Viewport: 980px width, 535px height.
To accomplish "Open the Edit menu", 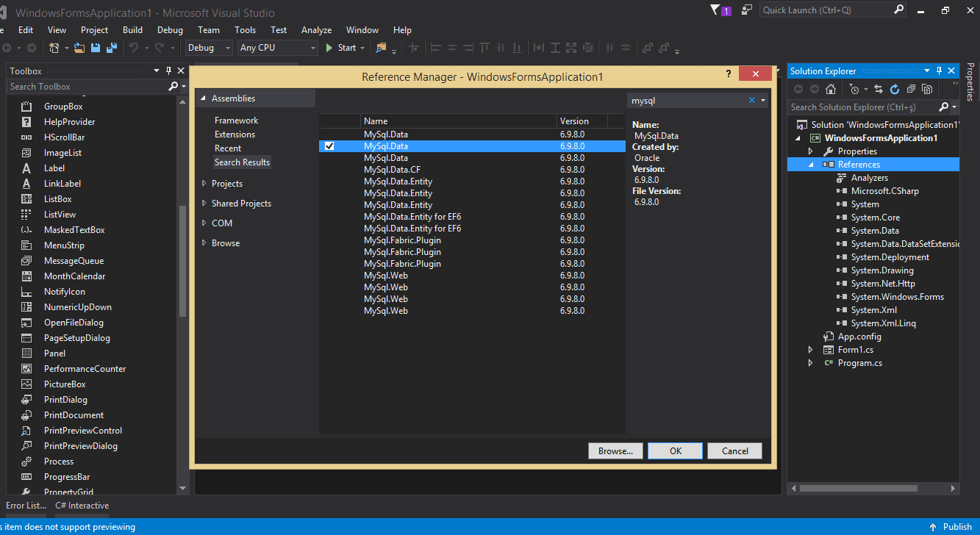I will (26, 30).
